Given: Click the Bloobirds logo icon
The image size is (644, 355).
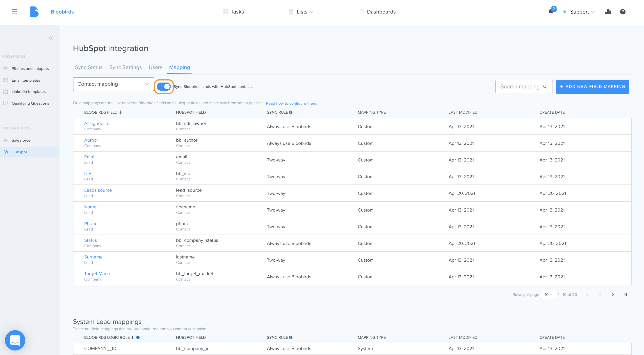Looking at the screenshot, I should (34, 12).
